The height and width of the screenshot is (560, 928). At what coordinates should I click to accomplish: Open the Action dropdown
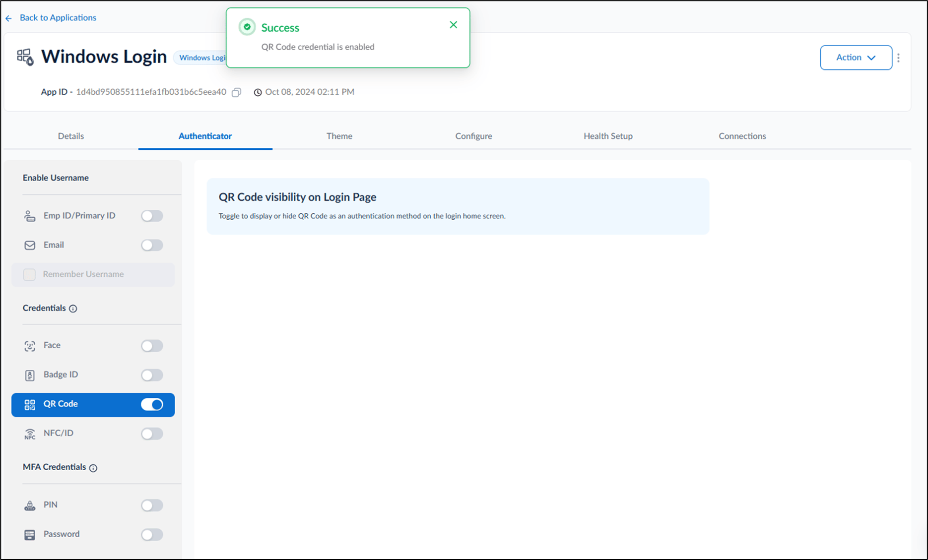click(856, 58)
